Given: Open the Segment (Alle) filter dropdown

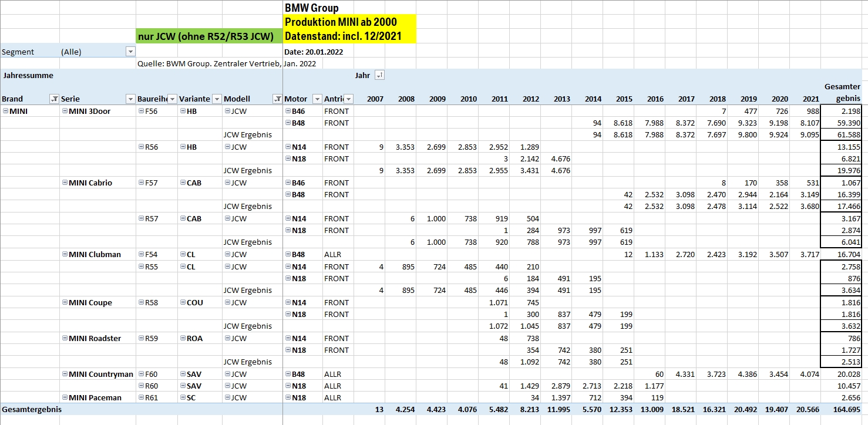Looking at the screenshot, I should point(130,52).
